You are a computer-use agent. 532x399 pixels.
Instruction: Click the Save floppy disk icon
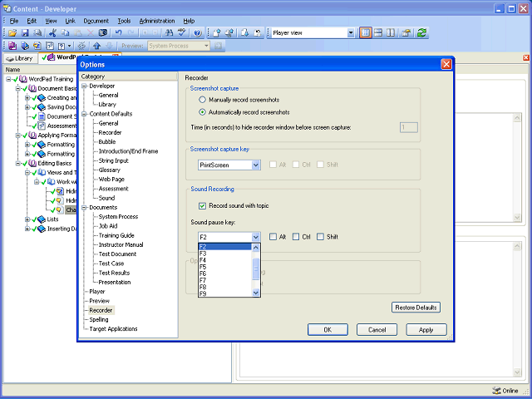(25, 33)
